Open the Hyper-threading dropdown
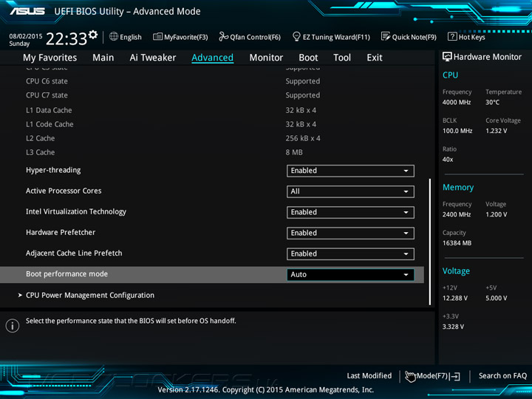 [x=350, y=171]
